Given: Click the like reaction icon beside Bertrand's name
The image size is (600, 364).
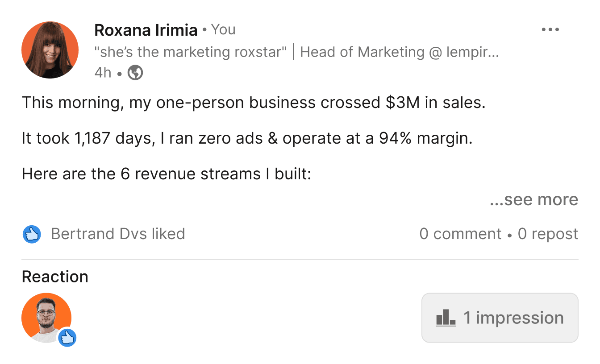Looking at the screenshot, I should pyautogui.click(x=31, y=233).
